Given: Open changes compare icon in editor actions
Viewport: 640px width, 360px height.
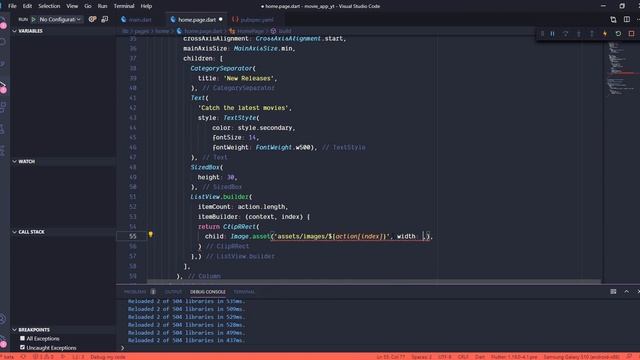Looking at the screenshot, I should coord(613,19).
